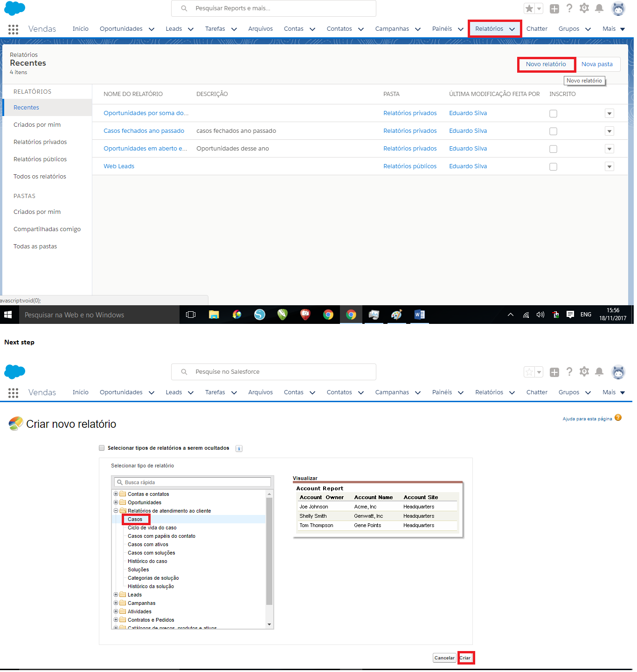Enable "Selecionar tipos de relatórios a serem ocultados"

(102, 448)
